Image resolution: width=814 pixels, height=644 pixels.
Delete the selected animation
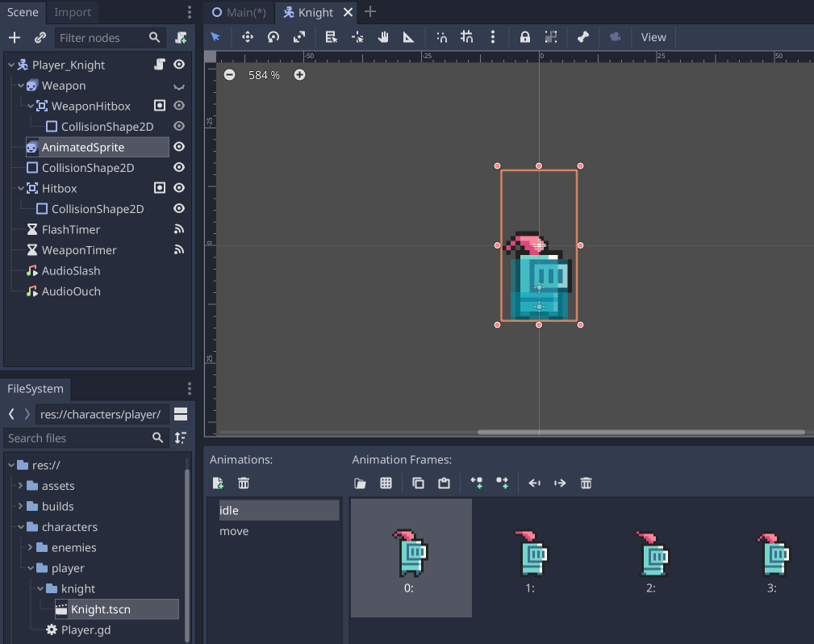[x=244, y=483]
